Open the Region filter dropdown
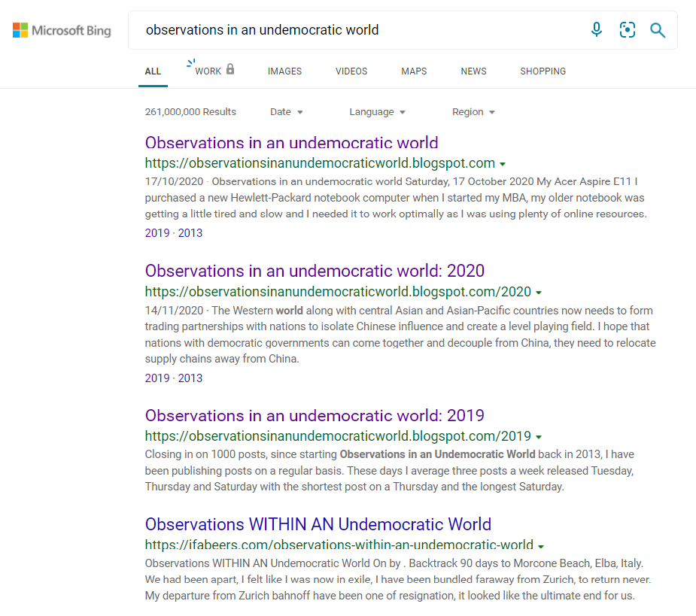The width and height of the screenshot is (696, 616). click(473, 112)
